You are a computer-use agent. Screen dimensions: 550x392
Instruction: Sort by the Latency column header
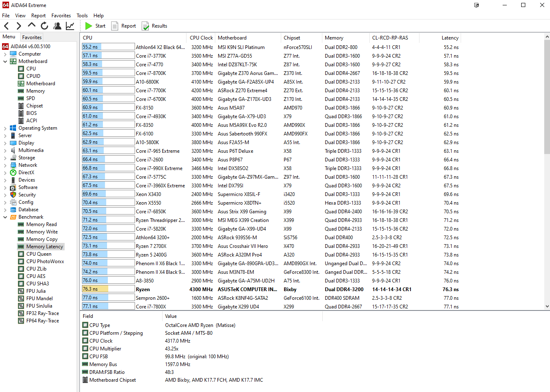pyautogui.click(x=440, y=38)
